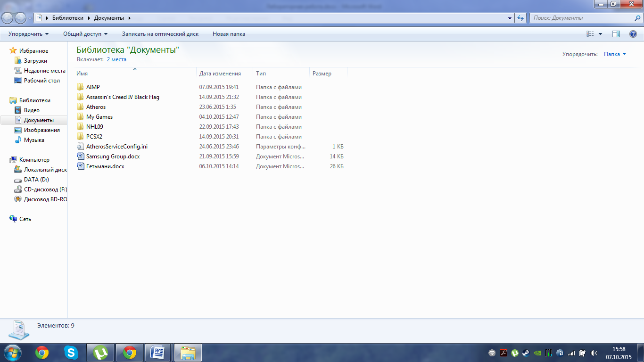The image size is (644, 362).
Task: Sort by the Дата изменения column header
Action: pyautogui.click(x=225, y=74)
